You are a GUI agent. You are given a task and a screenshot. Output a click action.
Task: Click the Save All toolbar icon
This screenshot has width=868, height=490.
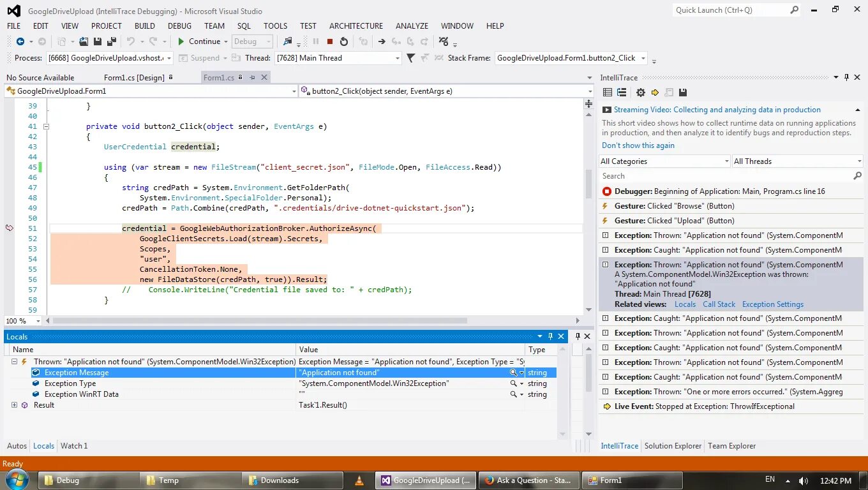click(x=112, y=41)
